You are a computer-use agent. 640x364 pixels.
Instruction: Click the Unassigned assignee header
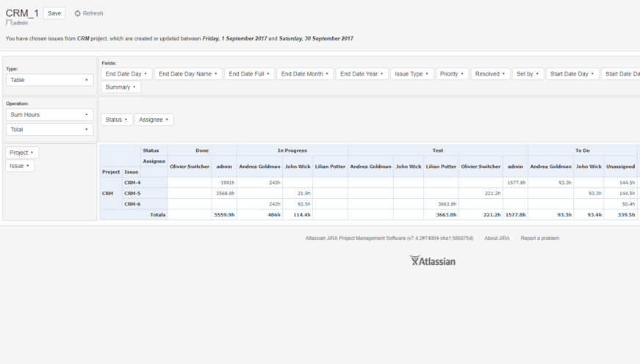[620, 167]
